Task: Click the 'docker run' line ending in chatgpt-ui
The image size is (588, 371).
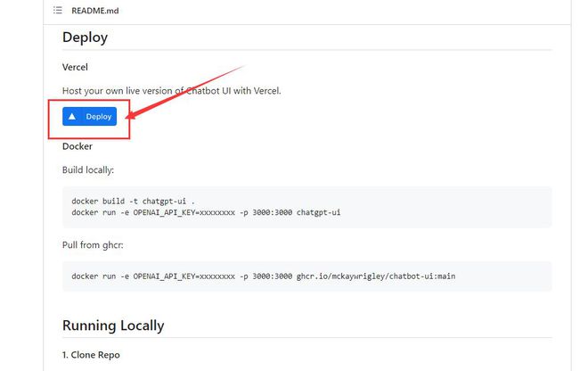Action: pos(206,212)
